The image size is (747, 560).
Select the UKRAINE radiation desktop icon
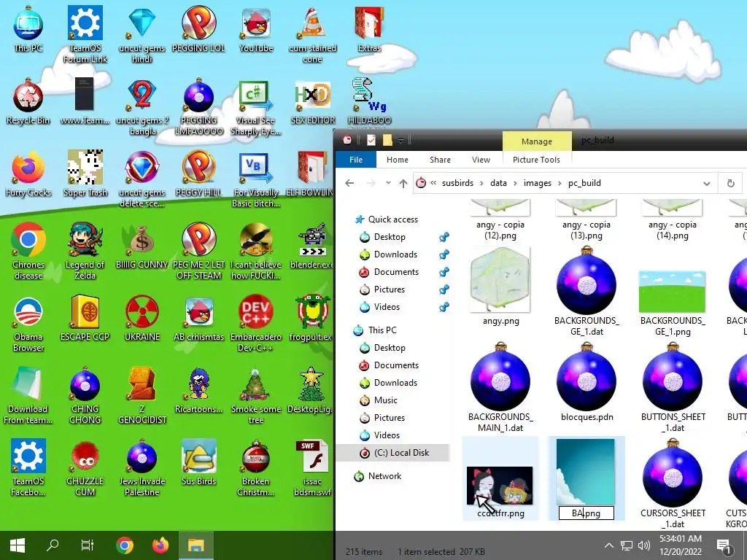click(142, 318)
